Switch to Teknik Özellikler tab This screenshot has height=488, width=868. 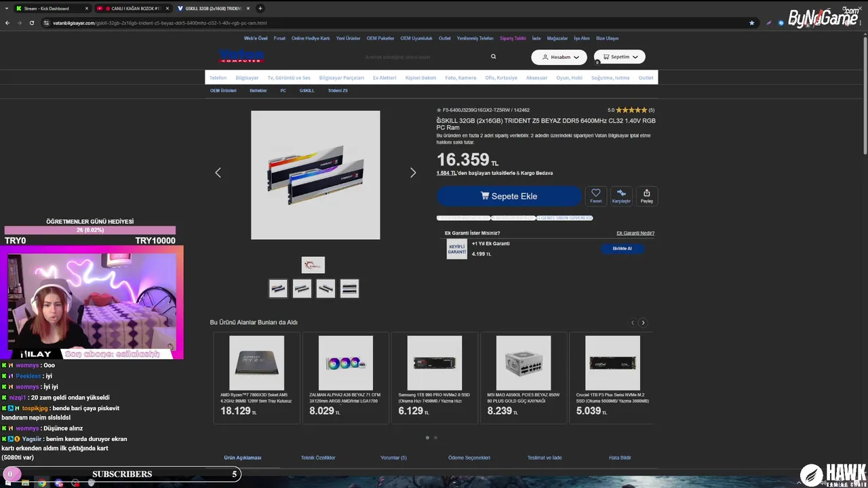point(318,458)
